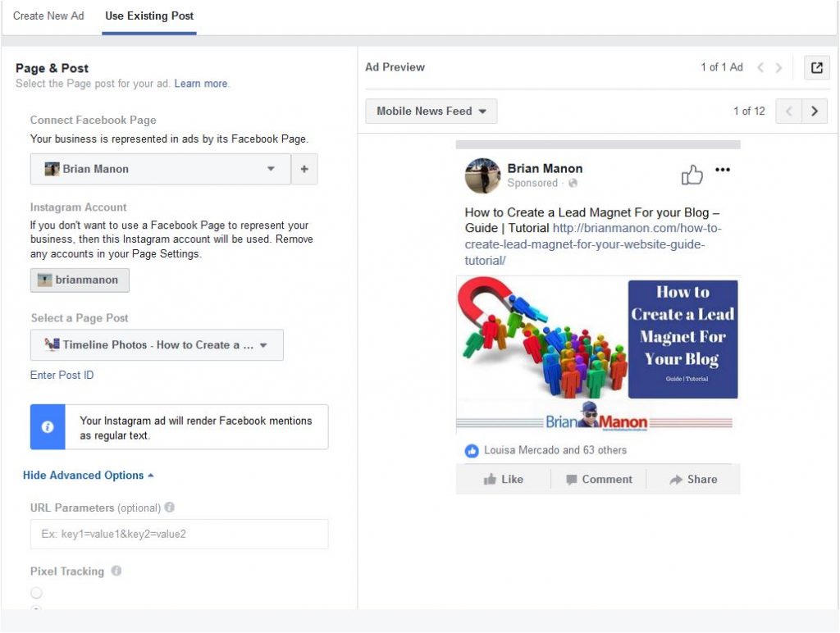Screen dimensions: 840x633
Task: Collapse Hide Advanced Options
Action: (x=88, y=476)
